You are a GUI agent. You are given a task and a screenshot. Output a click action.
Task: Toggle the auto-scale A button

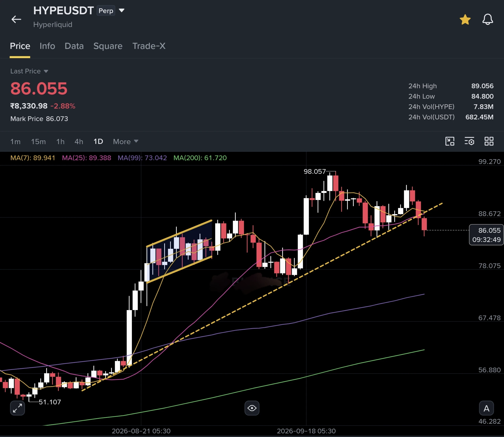coord(486,408)
